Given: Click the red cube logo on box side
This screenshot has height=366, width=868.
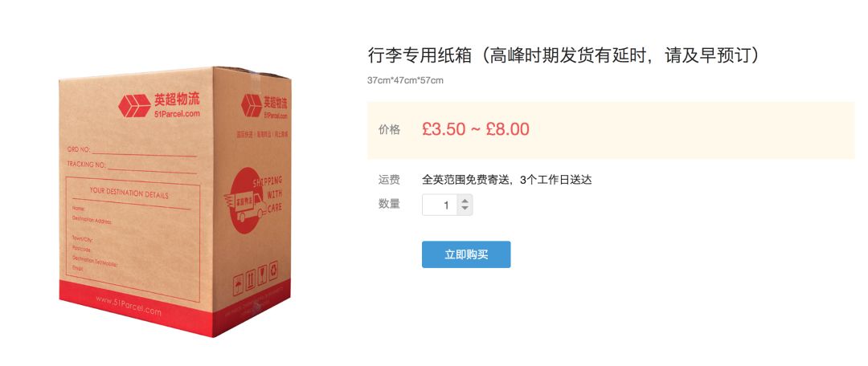Looking at the screenshot, I should (252, 106).
